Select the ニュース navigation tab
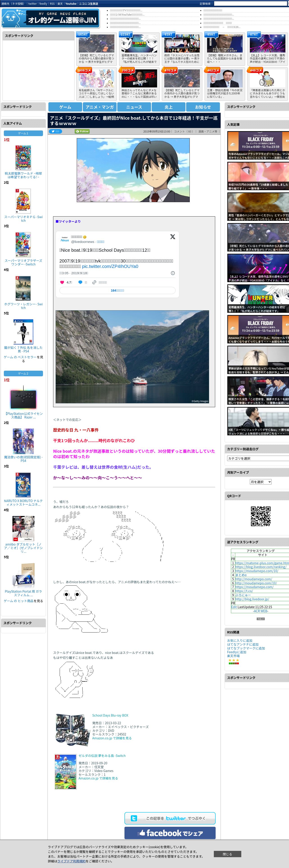Screen dimensions: 289x868 [x=134, y=107]
